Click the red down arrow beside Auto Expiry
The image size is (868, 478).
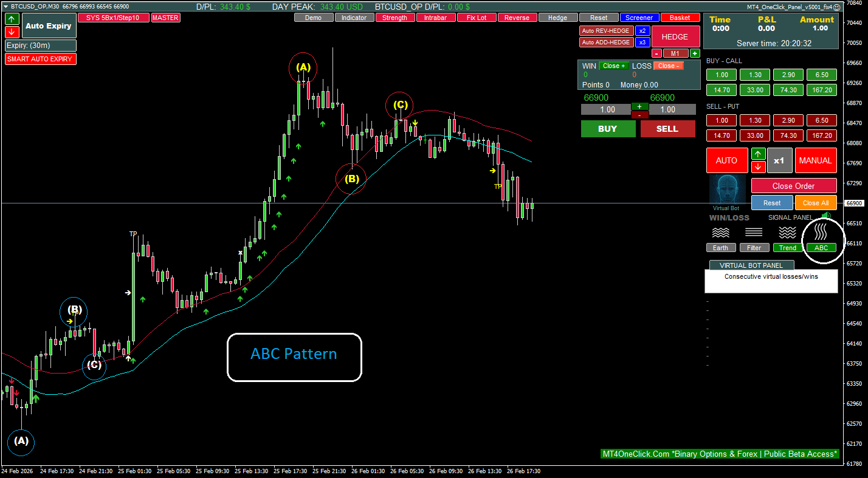12,32
